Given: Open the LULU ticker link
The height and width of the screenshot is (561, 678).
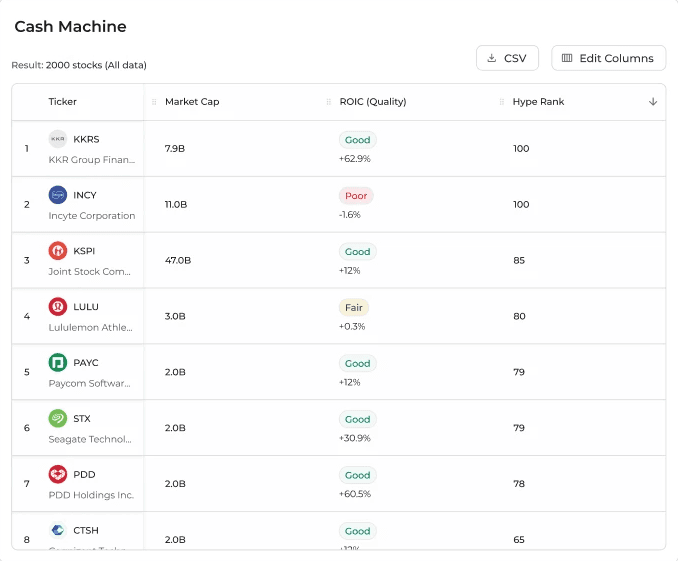Looking at the screenshot, I should pyautogui.click(x=86, y=307).
